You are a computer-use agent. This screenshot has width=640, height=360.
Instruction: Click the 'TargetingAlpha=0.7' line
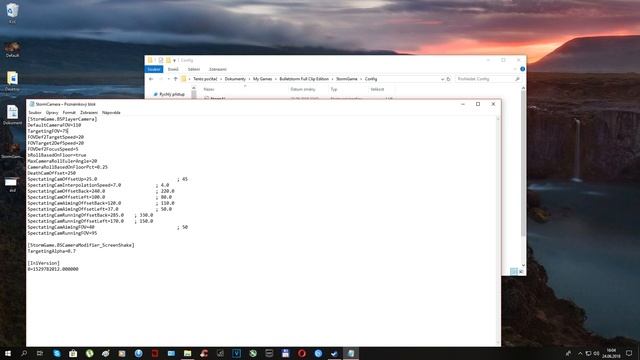[x=51, y=251]
